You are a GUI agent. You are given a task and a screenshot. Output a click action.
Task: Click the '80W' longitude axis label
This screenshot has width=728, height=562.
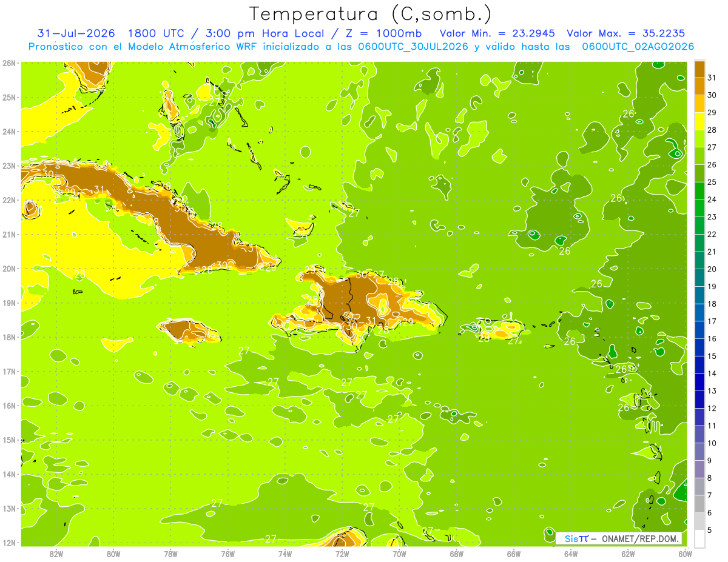pos(113,553)
